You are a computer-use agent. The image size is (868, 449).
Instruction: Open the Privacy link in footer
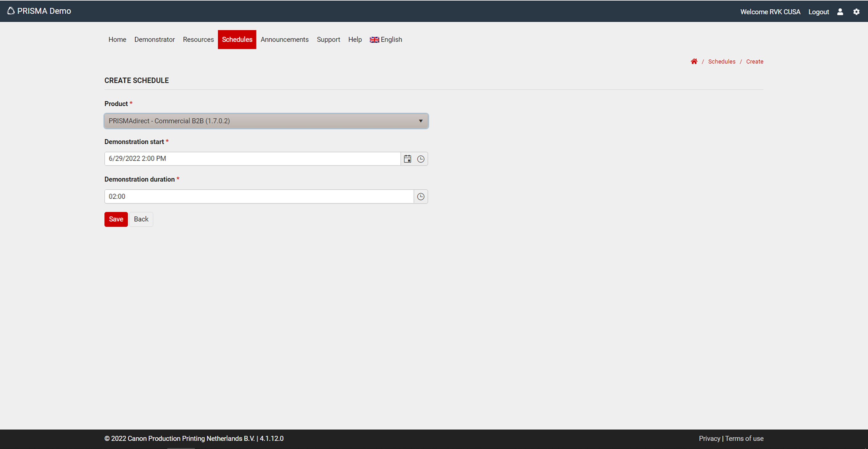coord(709,438)
